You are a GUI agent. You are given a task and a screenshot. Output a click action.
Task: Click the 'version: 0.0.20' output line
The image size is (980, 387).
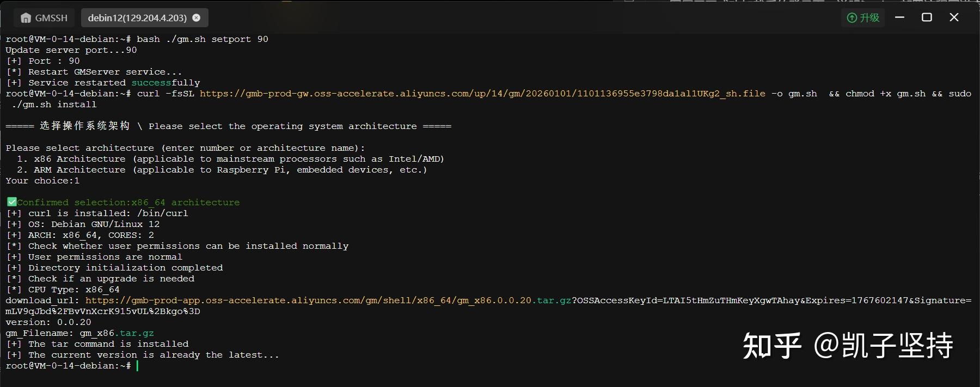pos(48,322)
